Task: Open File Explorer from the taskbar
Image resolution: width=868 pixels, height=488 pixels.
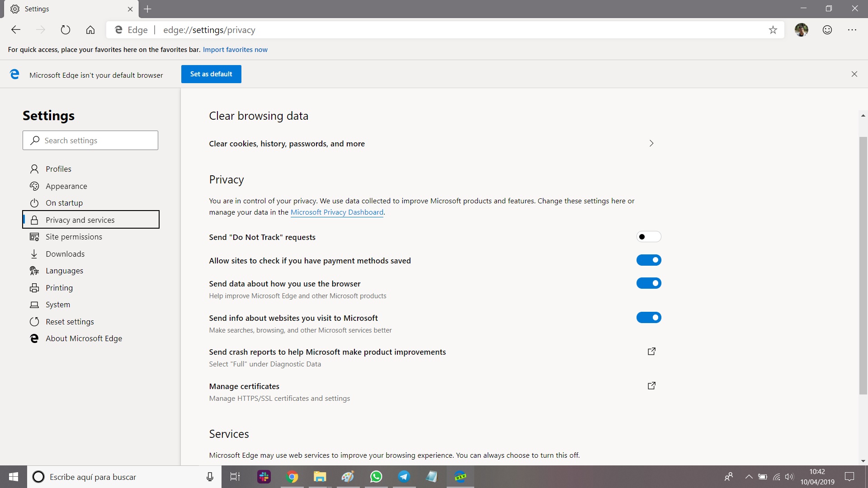Action: [320, 477]
